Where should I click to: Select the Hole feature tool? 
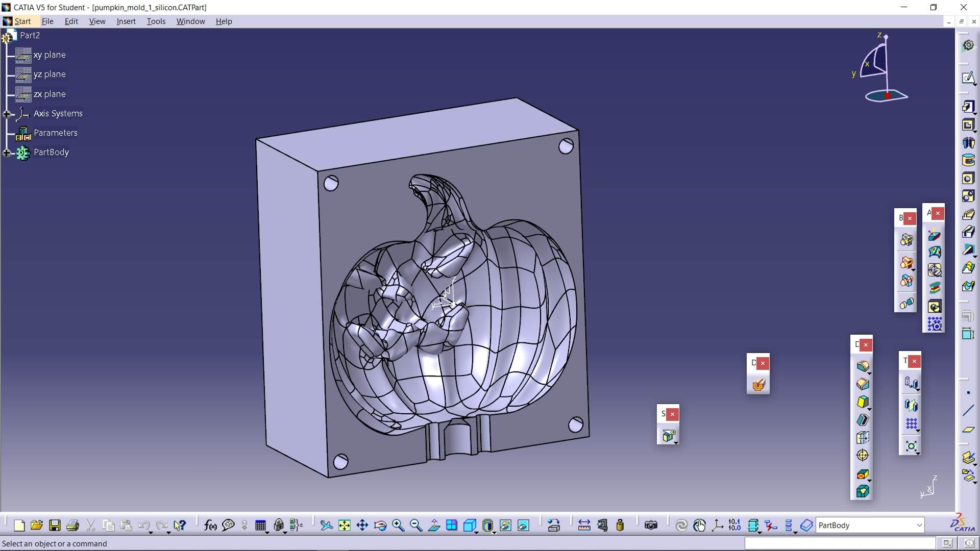pyautogui.click(x=968, y=178)
